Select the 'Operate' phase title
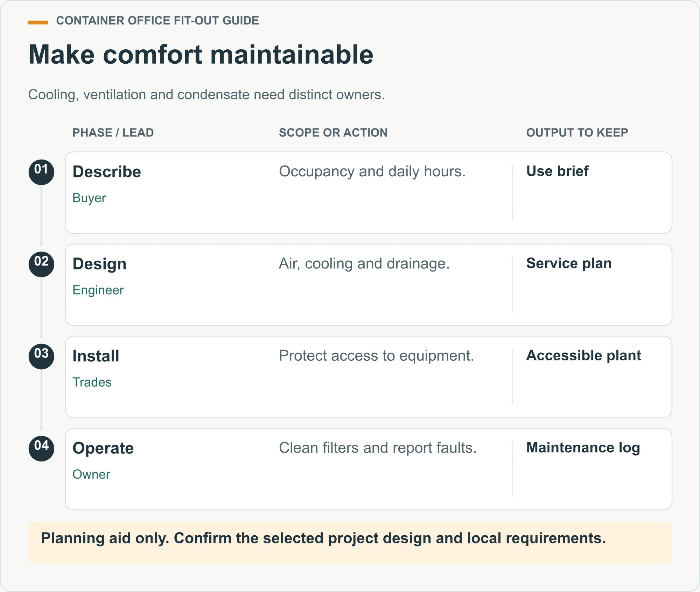Screen dimensions: 700x592 pos(103,449)
